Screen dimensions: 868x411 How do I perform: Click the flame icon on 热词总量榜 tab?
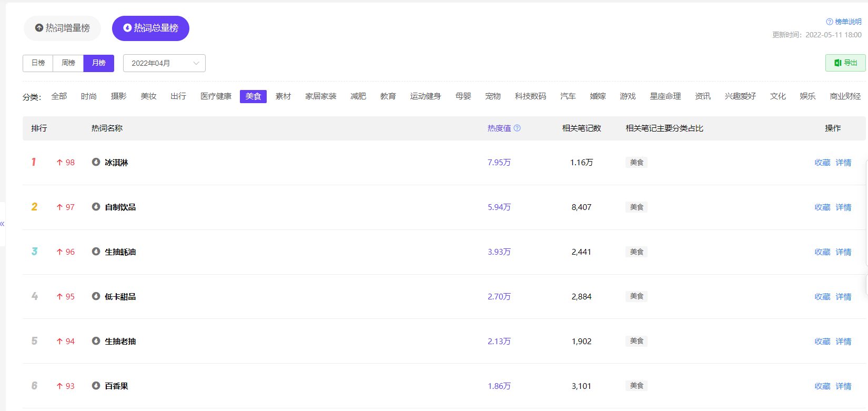coord(127,28)
